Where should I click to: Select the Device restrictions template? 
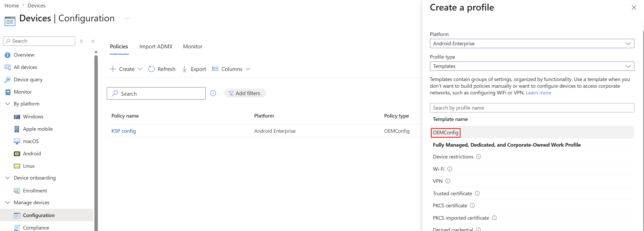[x=453, y=157]
